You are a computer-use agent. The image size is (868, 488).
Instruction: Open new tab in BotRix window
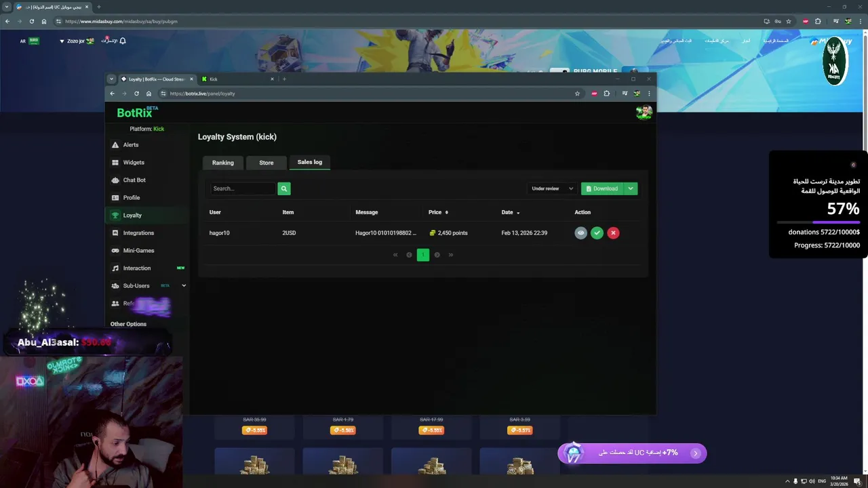284,79
